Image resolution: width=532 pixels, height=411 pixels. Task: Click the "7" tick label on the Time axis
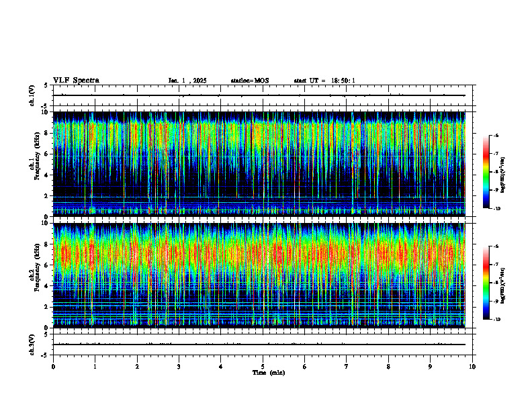(347, 367)
